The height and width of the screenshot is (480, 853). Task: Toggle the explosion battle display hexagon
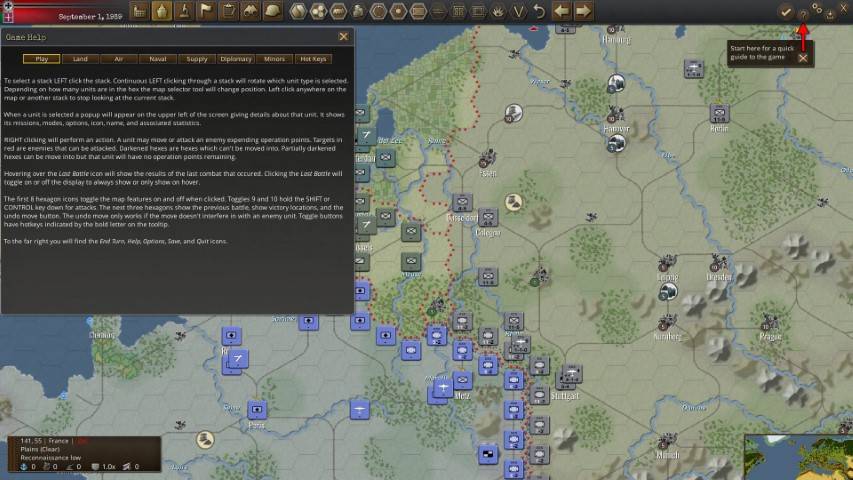(498, 11)
